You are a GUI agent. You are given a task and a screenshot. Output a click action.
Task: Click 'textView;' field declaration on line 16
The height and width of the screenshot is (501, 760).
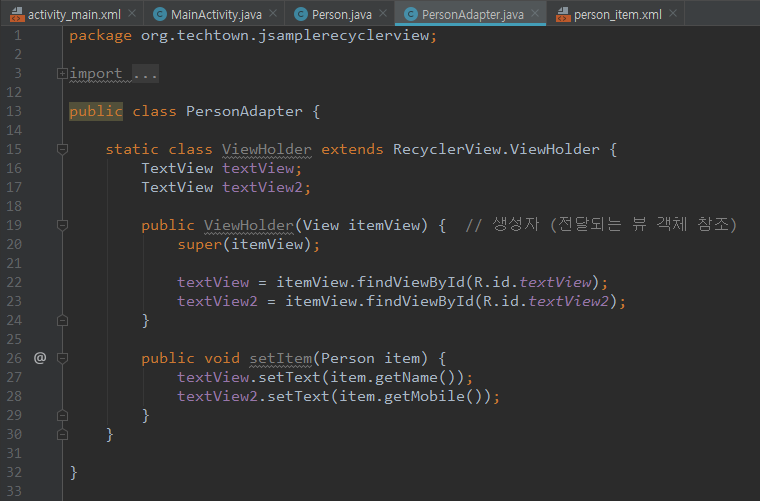coord(262,169)
